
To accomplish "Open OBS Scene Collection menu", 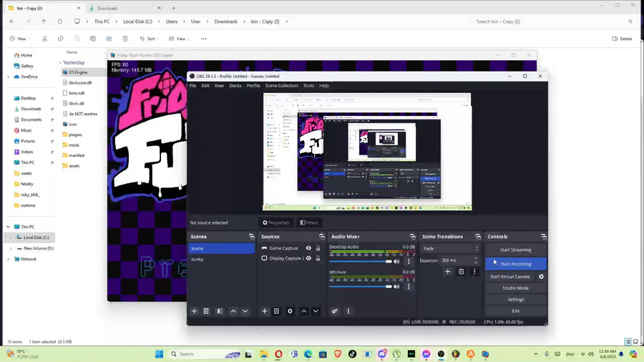I will 281,86.
